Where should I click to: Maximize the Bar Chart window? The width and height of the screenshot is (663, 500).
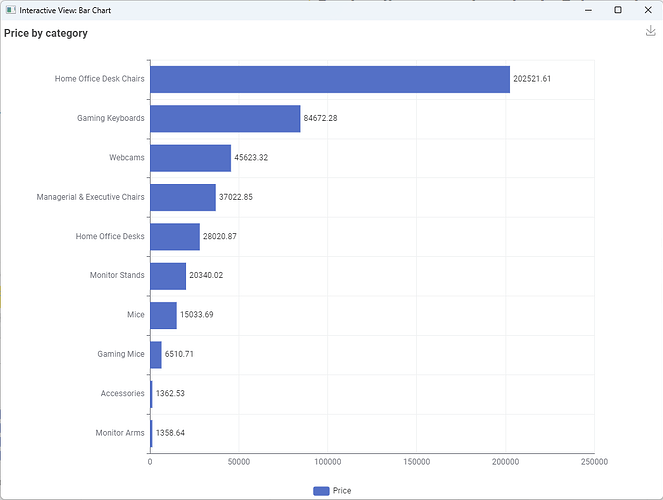(x=617, y=10)
